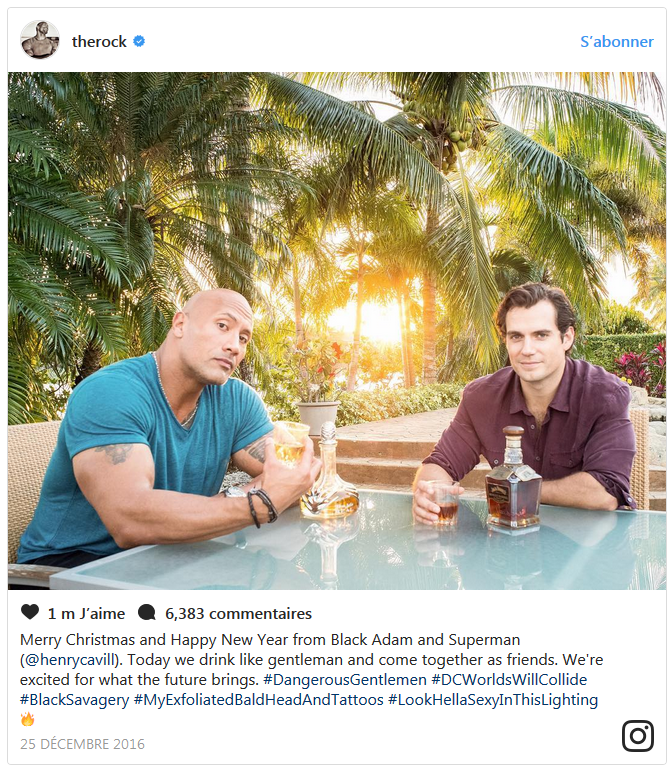Image resolution: width=672 pixels, height=773 pixels.
Task: Click the 25 DÉCEMBRE 2016 date
Action: click(82, 744)
